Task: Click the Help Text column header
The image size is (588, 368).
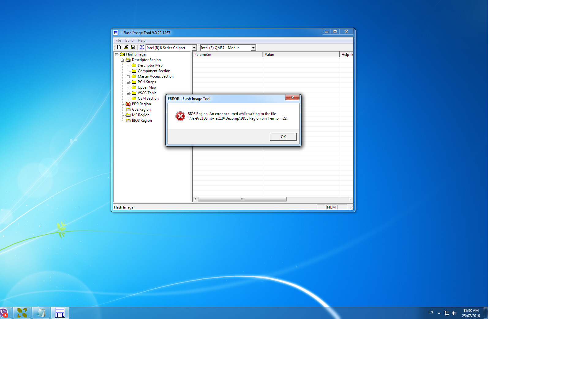Action: click(x=346, y=55)
